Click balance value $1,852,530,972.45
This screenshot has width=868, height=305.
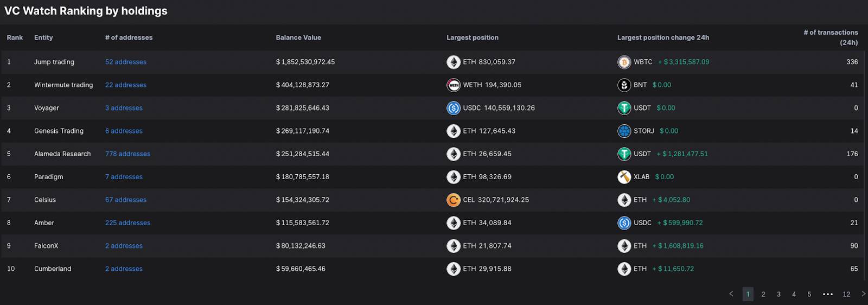pyautogui.click(x=305, y=62)
